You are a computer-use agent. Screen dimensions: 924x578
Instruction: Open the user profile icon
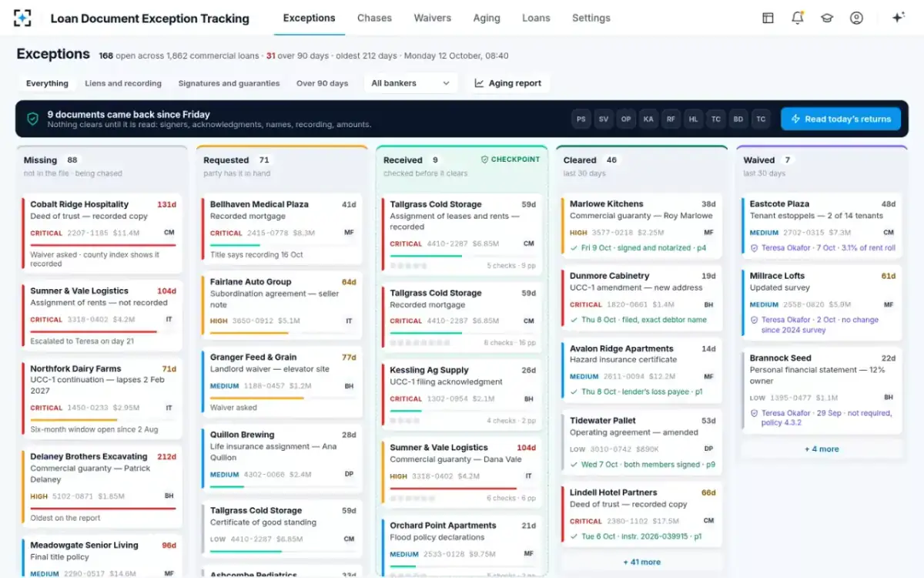point(856,18)
